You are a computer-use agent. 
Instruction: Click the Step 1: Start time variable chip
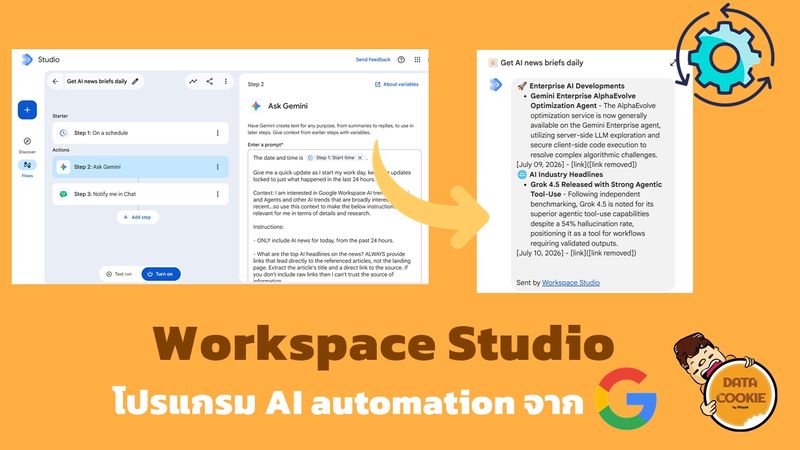tap(335, 158)
